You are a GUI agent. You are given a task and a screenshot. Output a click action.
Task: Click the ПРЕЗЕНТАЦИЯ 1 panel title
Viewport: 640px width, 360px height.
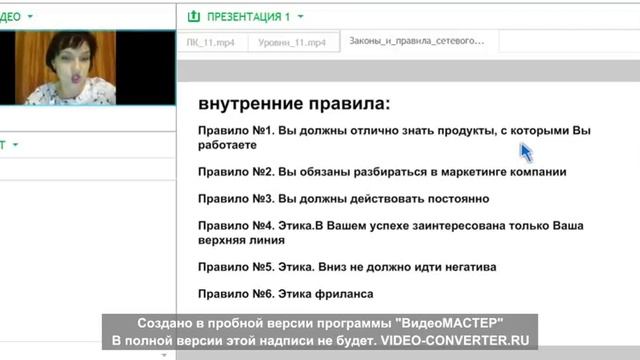(248, 17)
